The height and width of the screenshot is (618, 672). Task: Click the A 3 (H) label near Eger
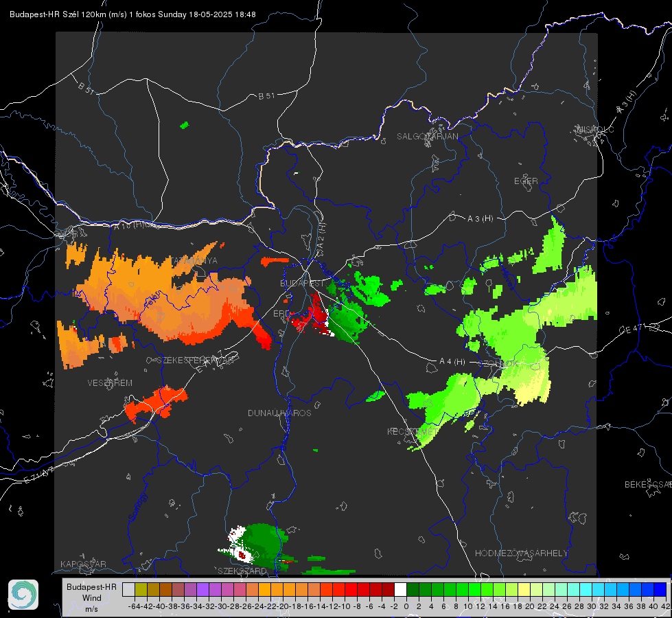pyautogui.click(x=480, y=219)
